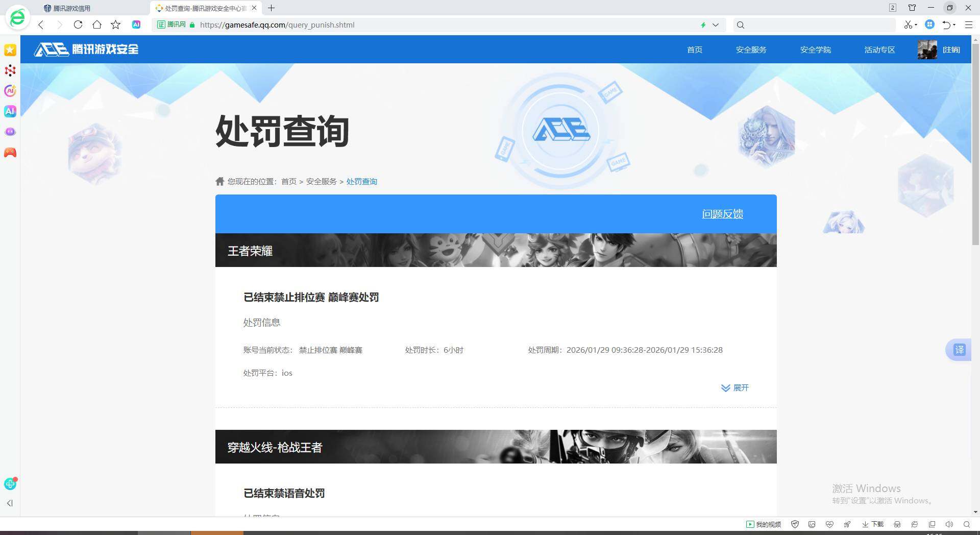The width and height of the screenshot is (980, 535).
Task: Click the IE compatibility mode icon in status bar
Action: (x=915, y=524)
